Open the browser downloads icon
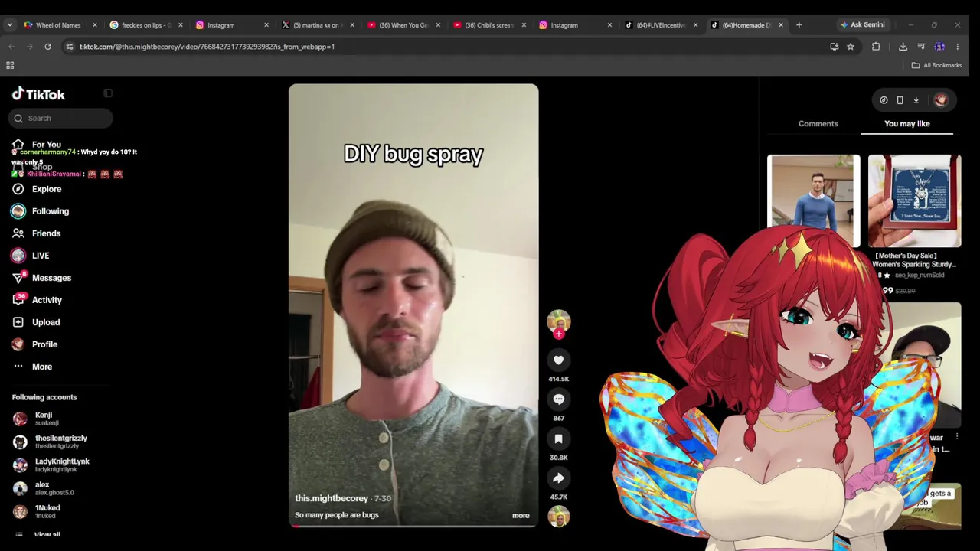Viewport: 980px width, 551px height. pos(903,47)
